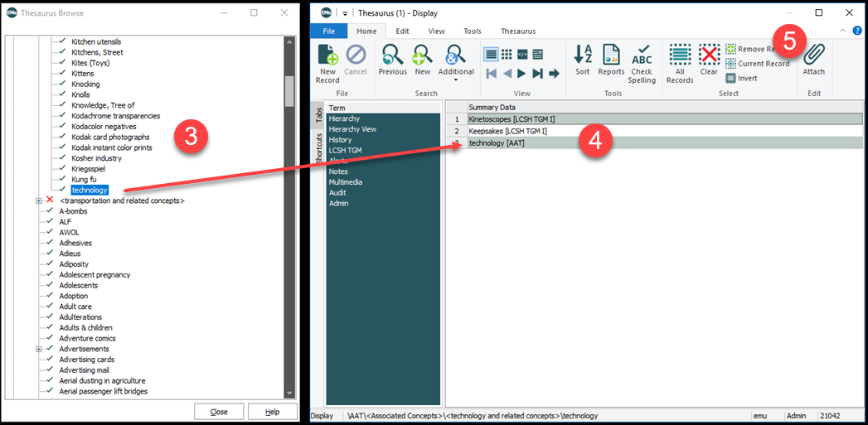Click the New Record icon
Image resolution: width=868 pixels, height=425 pixels.
point(327,56)
